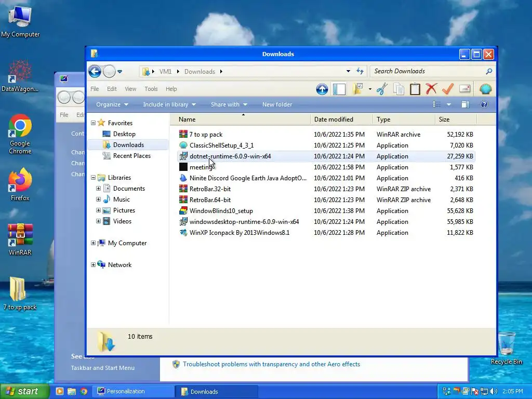Click the Back navigation arrow
The height and width of the screenshot is (399, 532).
(95, 72)
